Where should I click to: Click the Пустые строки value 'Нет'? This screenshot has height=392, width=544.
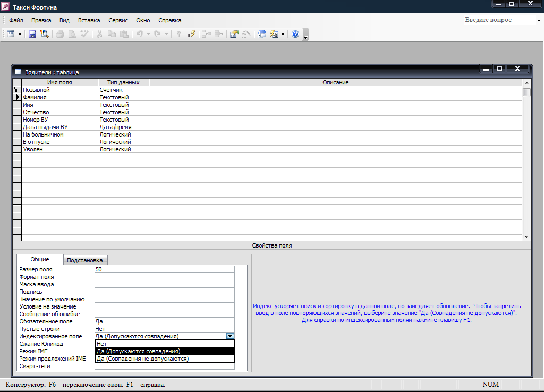165,329
